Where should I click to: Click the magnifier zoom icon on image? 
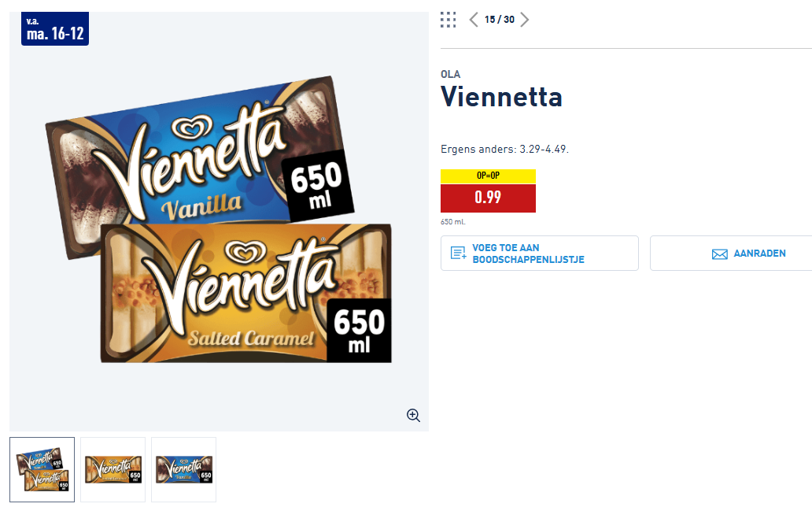(x=413, y=415)
